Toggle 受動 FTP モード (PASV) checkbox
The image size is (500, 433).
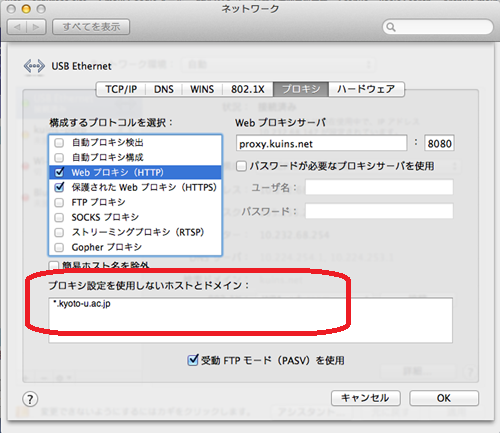pos(193,360)
